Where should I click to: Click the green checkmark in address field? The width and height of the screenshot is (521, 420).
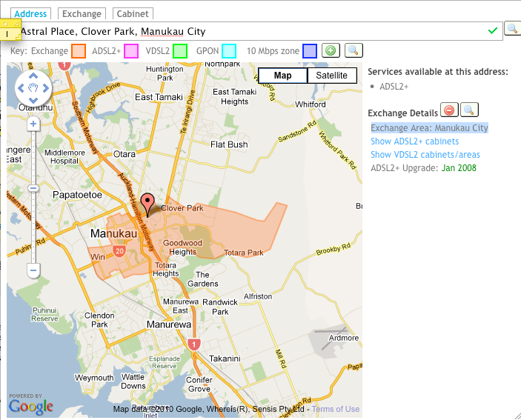click(x=493, y=31)
